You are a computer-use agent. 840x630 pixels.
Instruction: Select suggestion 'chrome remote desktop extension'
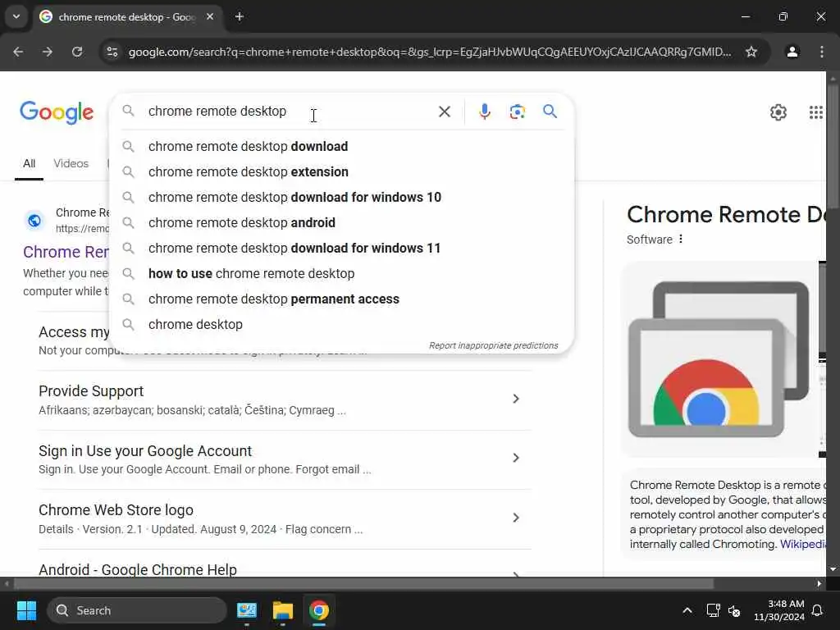[x=342, y=172]
